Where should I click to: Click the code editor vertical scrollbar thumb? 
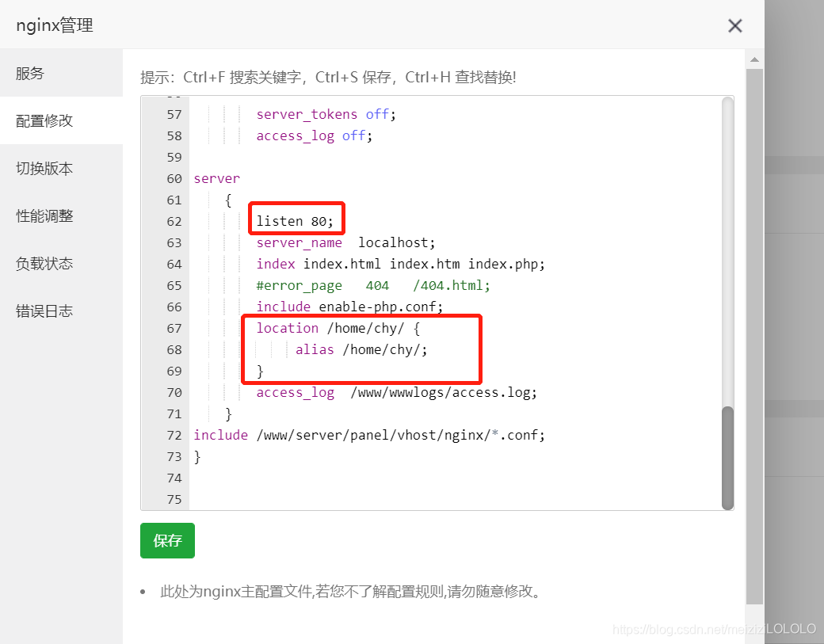point(727,458)
